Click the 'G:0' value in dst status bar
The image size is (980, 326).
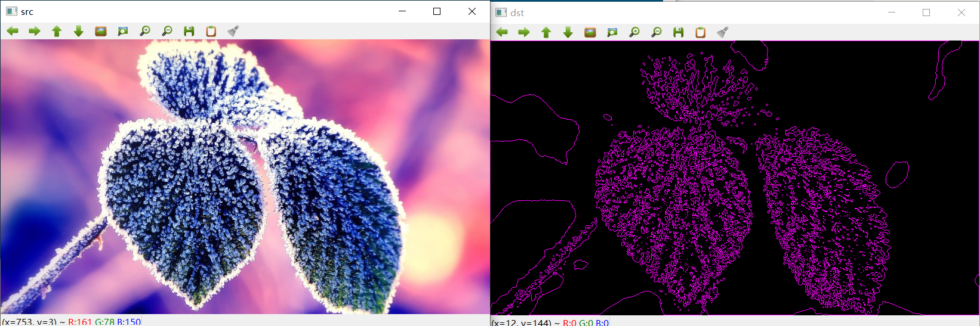[x=586, y=322]
